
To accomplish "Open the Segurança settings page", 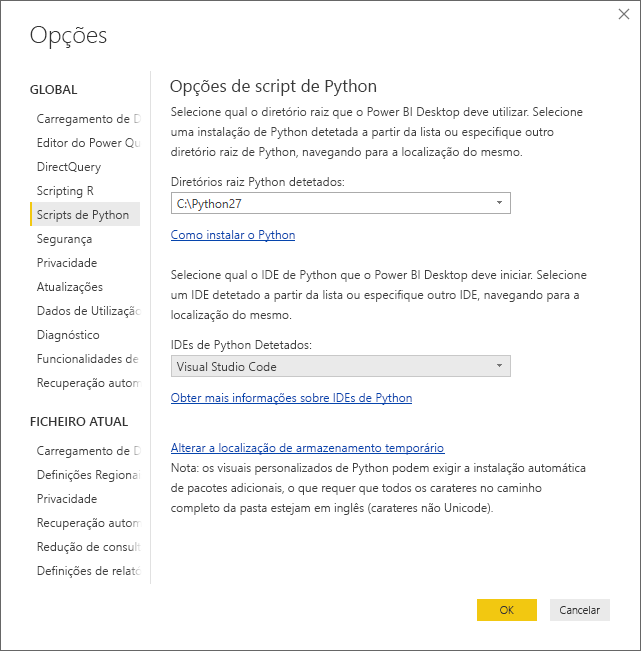I will coord(64,239).
